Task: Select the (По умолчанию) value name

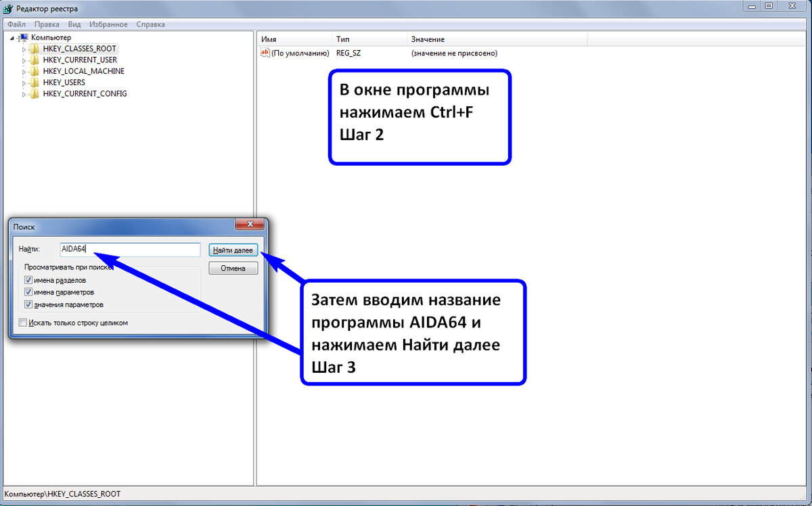Action: tap(300, 53)
